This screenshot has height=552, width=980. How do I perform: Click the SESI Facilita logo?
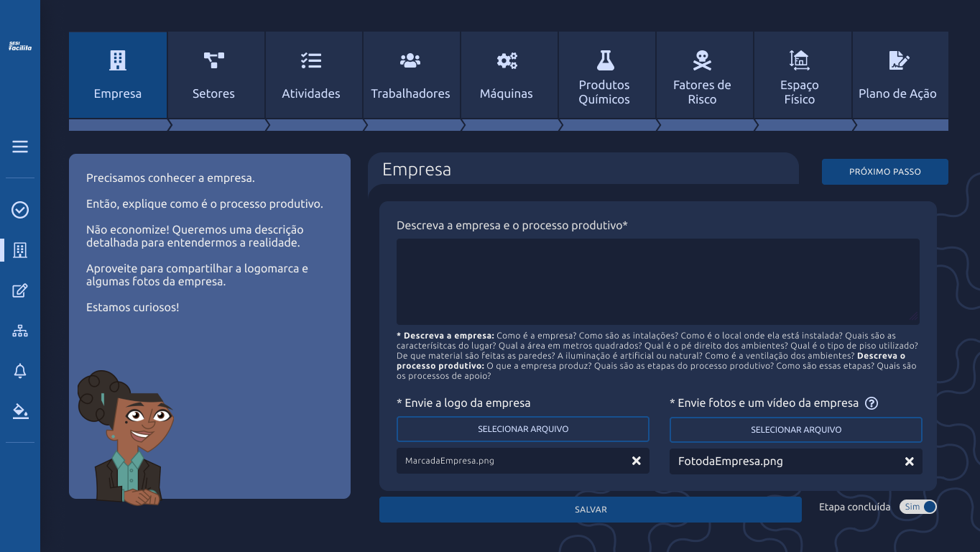(x=20, y=46)
